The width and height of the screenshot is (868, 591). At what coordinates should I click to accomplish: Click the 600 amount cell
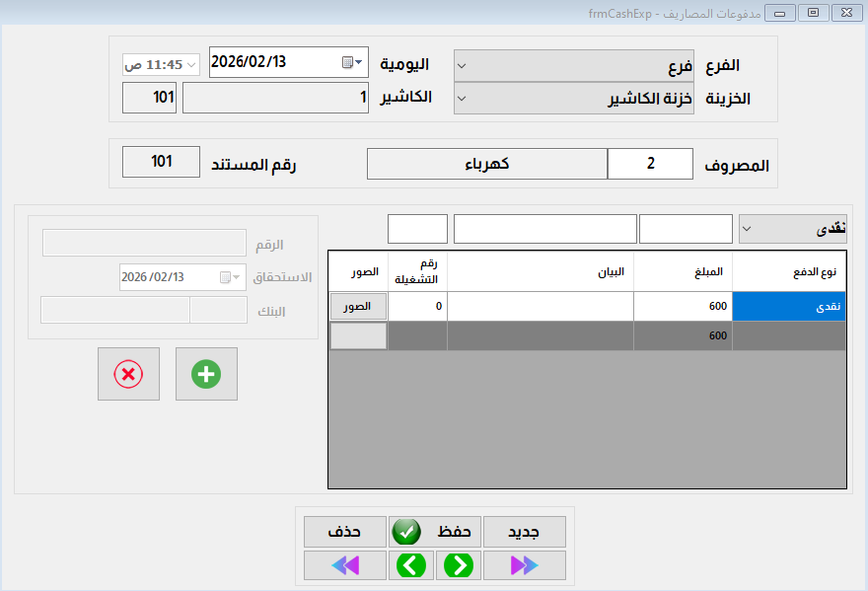(x=683, y=306)
